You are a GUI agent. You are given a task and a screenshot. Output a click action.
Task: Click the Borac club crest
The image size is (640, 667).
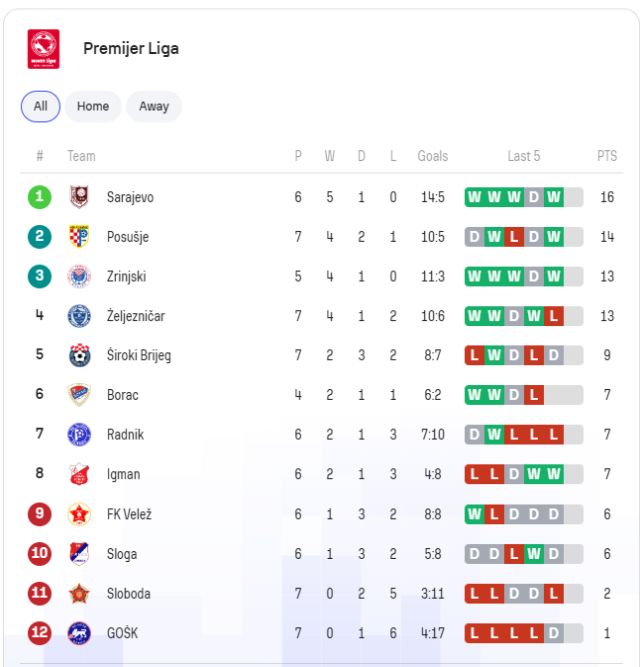[79, 395]
